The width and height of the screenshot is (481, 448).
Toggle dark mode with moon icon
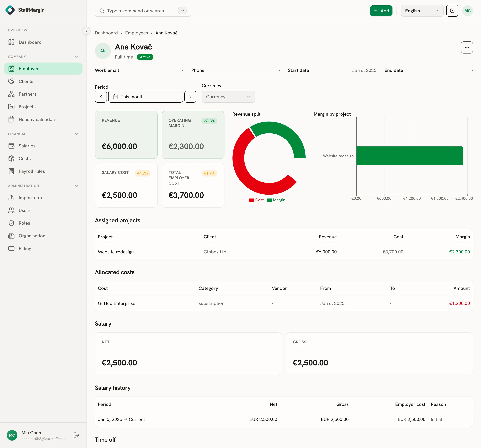pos(452,11)
